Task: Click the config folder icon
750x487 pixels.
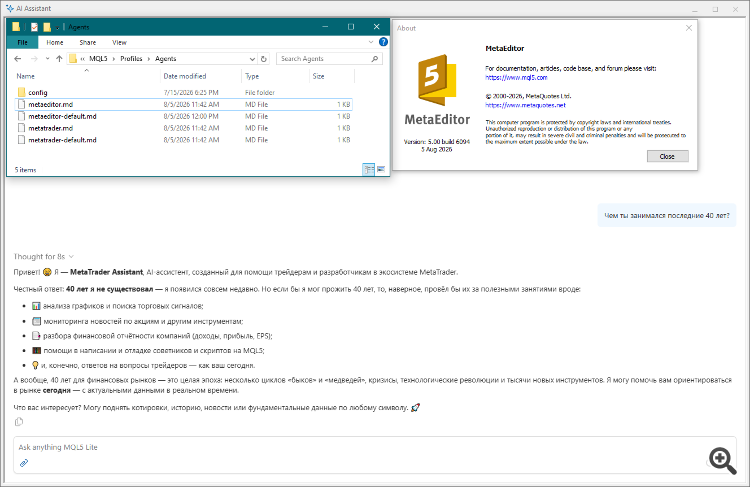Action: point(21,92)
